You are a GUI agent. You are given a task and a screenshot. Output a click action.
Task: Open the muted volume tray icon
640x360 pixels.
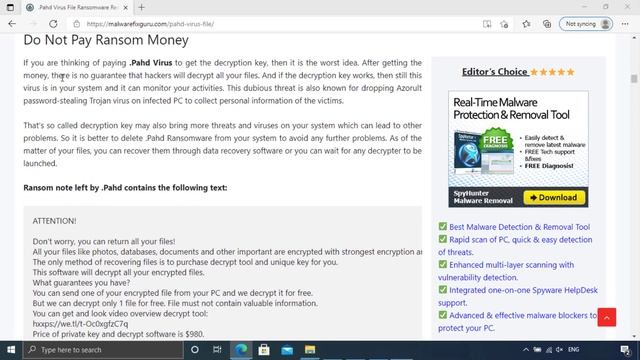(x=559, y=349)
